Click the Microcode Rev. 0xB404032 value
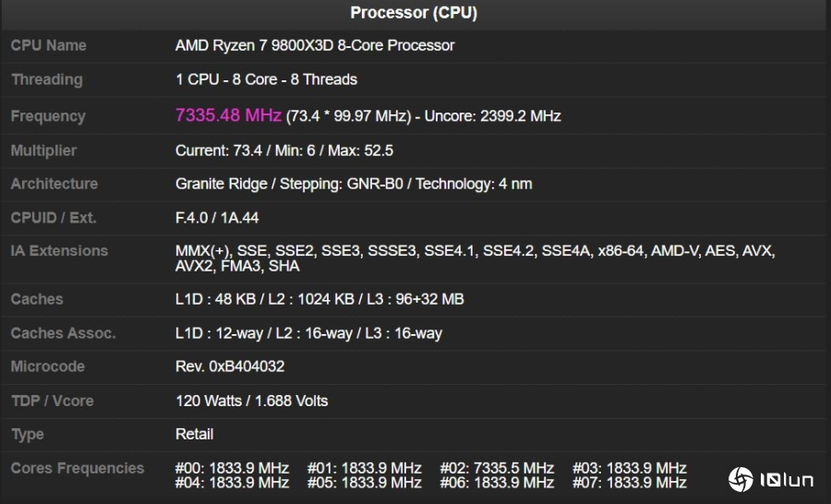The width and height of the screenshot is (831, 504). [x=230, y=366]
